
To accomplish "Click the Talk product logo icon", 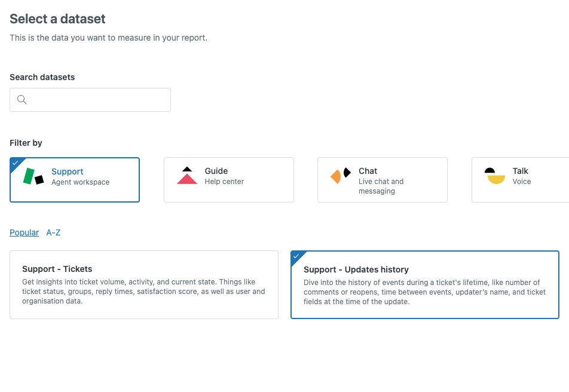I will [x=495, y=176].
